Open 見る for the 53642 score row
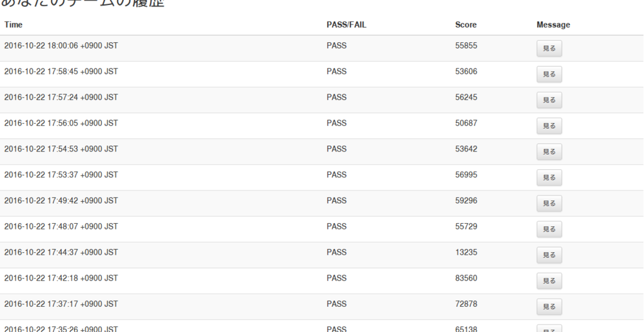This screenshot has height=332, width=644. [x=549, y=152]
